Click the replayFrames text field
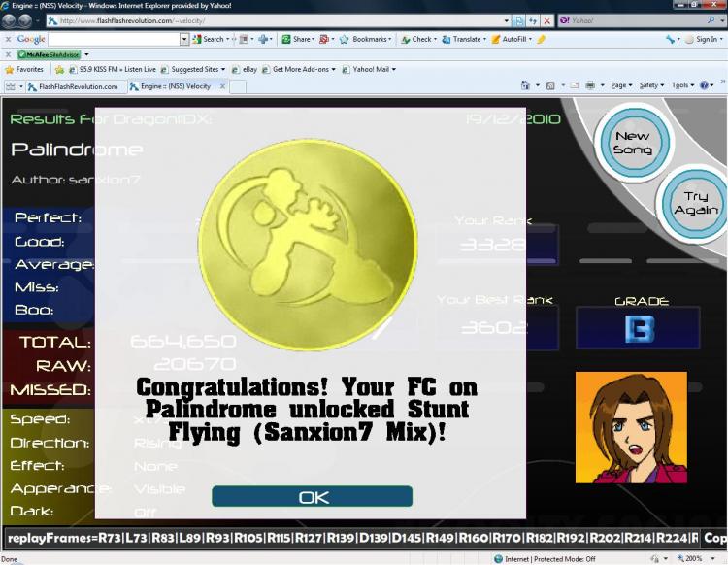Viewport: 728px width, 565px height. [x=351, y=539]
